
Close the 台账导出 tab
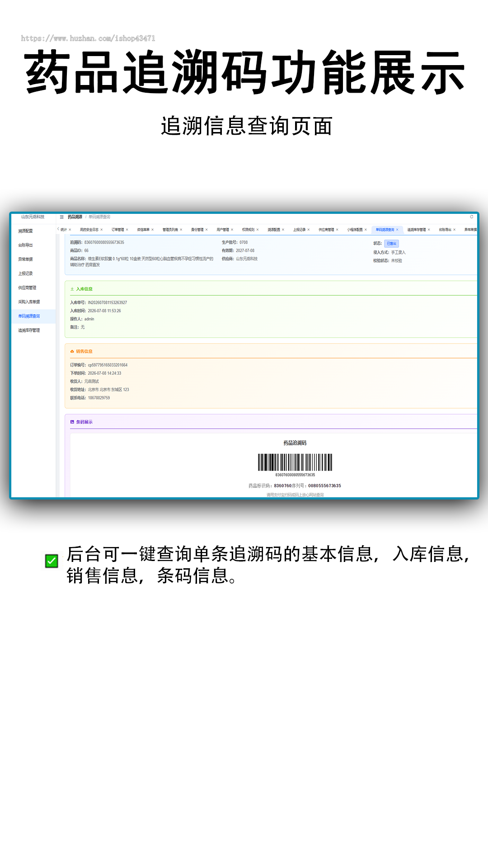click(x=454, y=230)
